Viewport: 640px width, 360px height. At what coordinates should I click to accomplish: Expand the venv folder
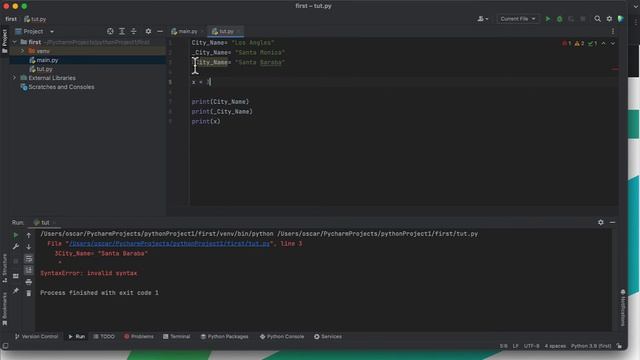click(x=22, y=51)
